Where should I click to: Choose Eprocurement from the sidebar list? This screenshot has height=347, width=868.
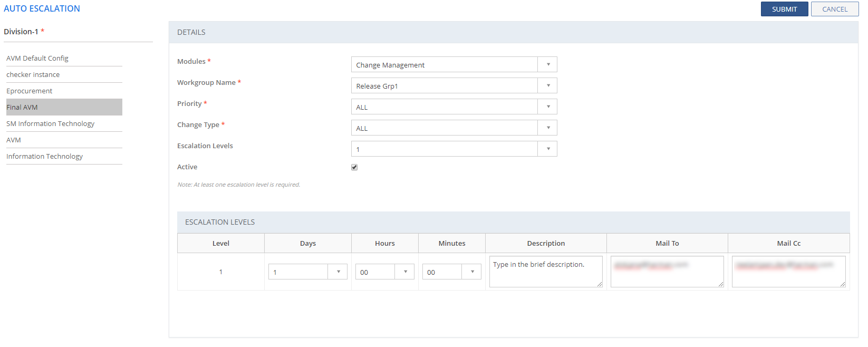click(30, 91)
